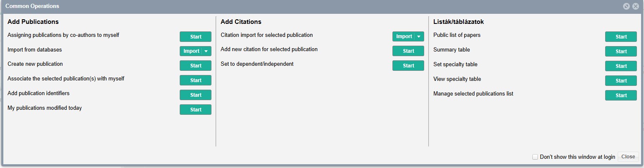
Task: Expand the Import from databases dropdown arrow
Action: coord(206,51)
